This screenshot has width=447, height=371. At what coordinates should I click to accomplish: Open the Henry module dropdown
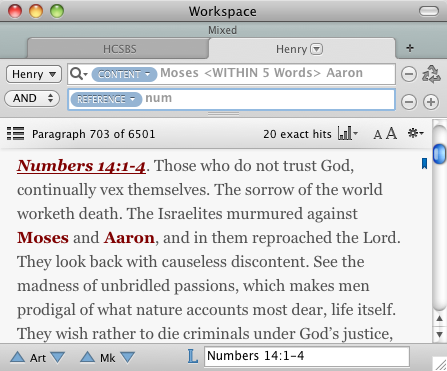click(34, 74)
